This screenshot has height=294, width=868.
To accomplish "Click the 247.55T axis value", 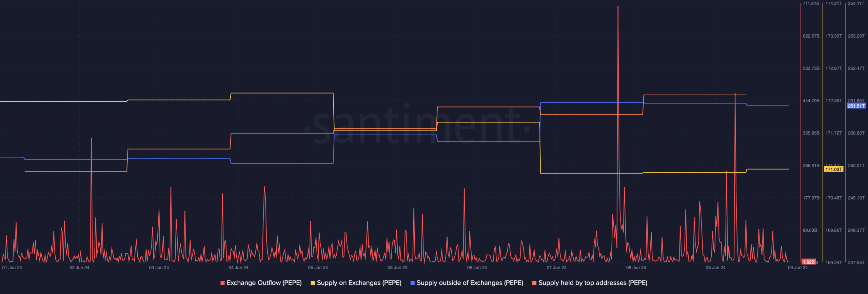I will point(856,262).
